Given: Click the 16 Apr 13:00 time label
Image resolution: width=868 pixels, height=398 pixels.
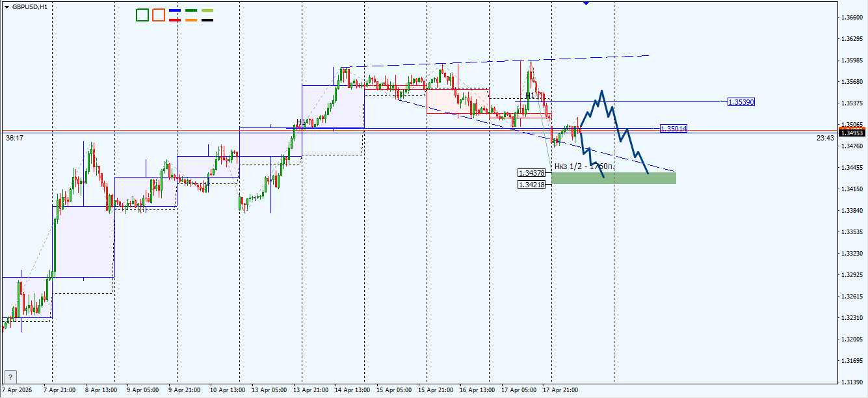Looking at the screenshot, I should pyautogui.click(x=477, y=390).
